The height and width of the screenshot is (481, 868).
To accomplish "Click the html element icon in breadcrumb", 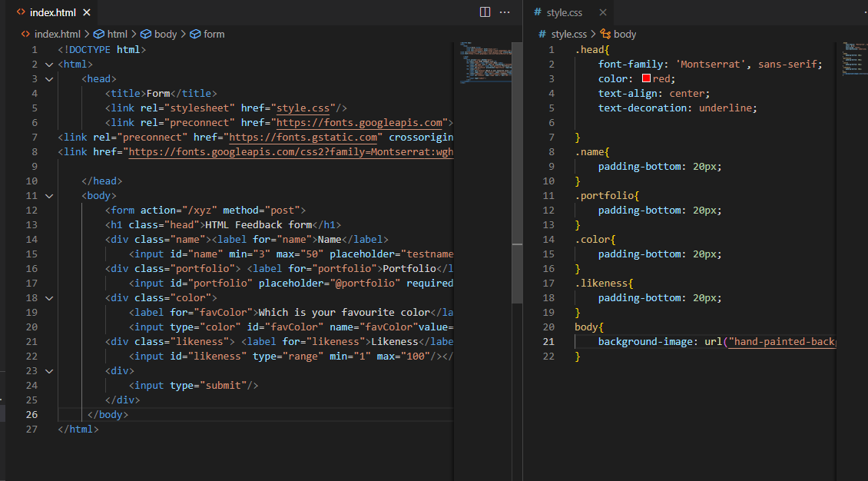I will click(x=98, y=34).
